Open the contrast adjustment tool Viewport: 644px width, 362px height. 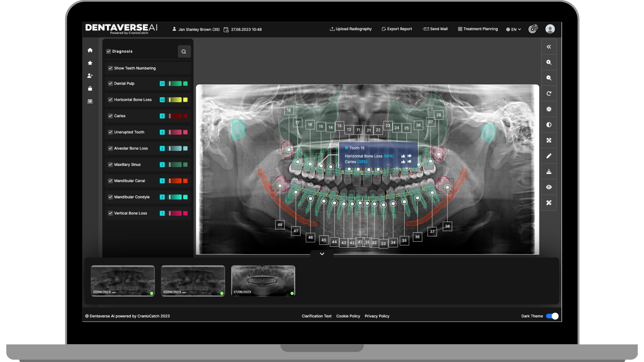[x=549, y=125]
